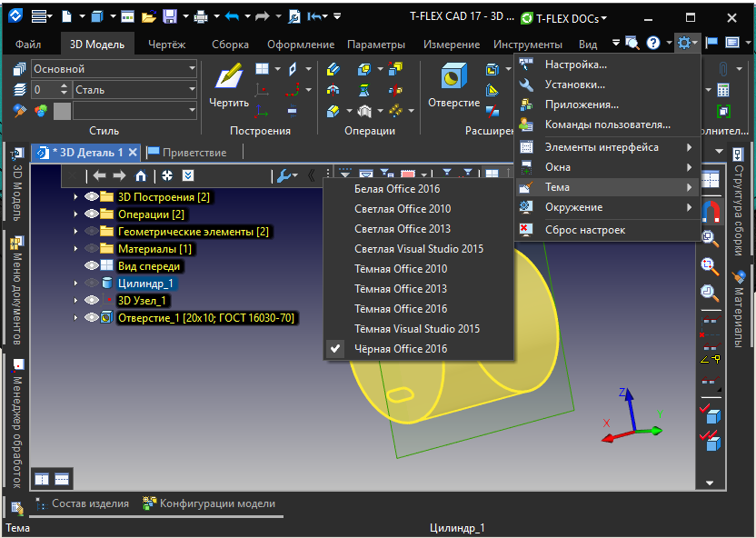756x538 pixels.
Task: Click the workplane grid icon in Построения
Action: [x=263, y=69]
